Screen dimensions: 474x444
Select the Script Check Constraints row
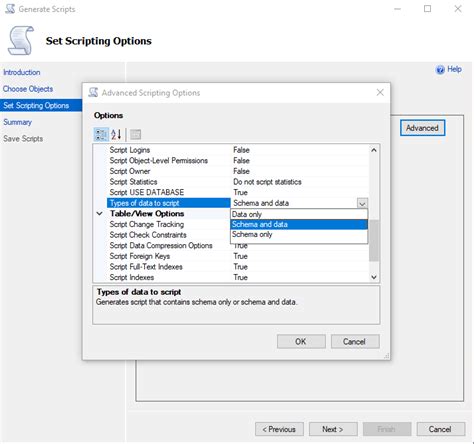pyautogui.click(x=168, y=235)
